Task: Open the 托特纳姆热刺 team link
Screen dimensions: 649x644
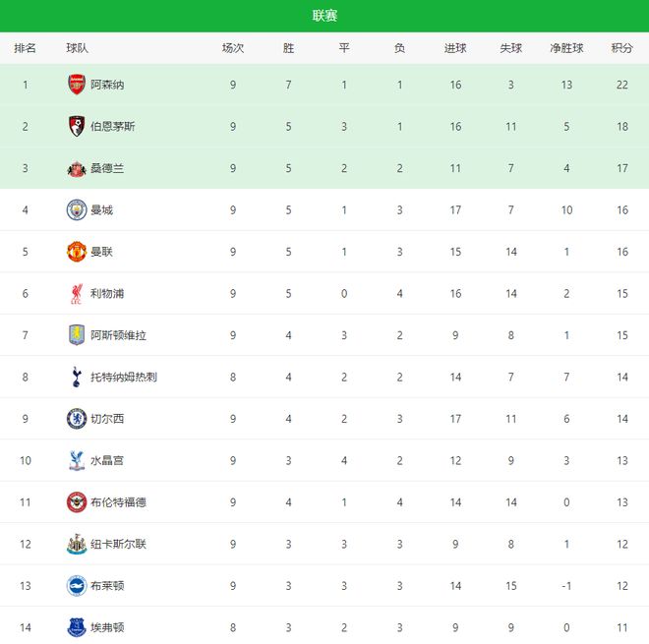Action: point(123,377)
